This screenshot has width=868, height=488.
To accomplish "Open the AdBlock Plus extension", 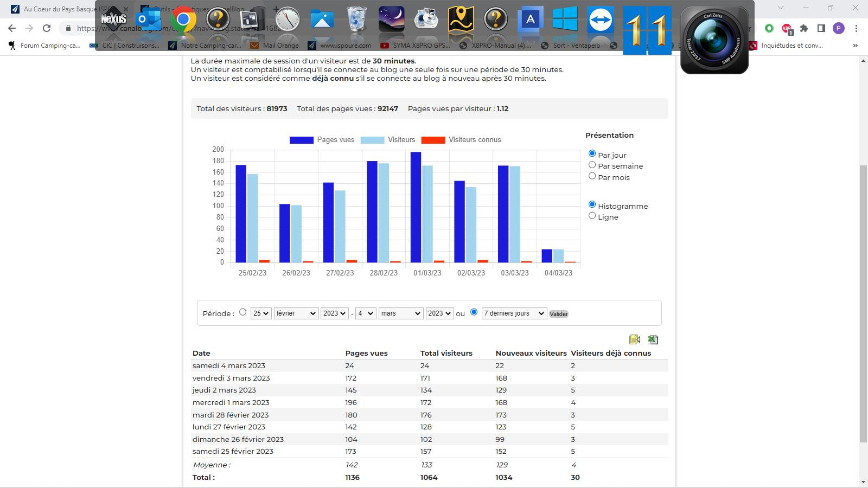I will coord(787,28).
